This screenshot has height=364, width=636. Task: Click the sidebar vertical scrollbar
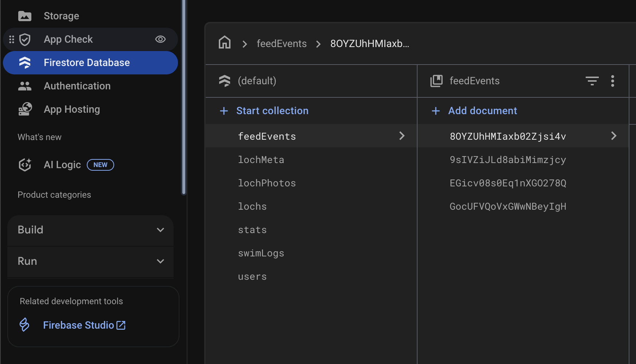(x=184, y=97)
